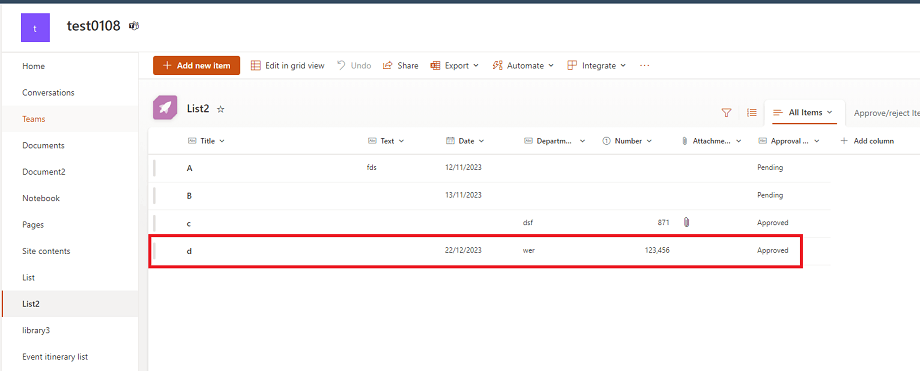Open the Integrate dropdown
Viewport: 920px width, 371px height.
(597, 66)
